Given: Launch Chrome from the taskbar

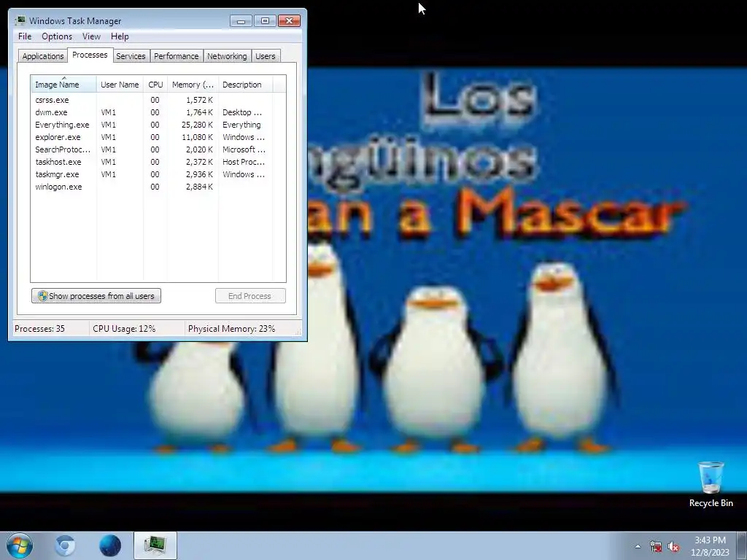Looking at the screenshot, I should 65,545.
